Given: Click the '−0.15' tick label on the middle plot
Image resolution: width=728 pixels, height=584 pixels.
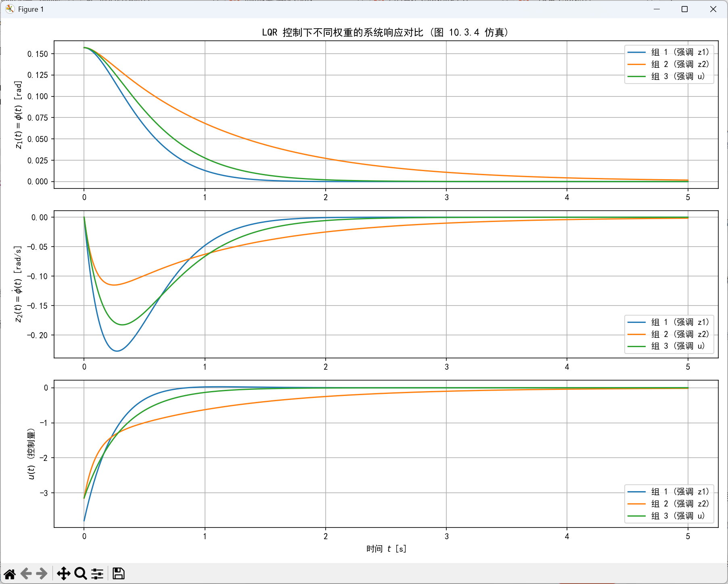Looking at the screenshot, I should tap(37, 306).
